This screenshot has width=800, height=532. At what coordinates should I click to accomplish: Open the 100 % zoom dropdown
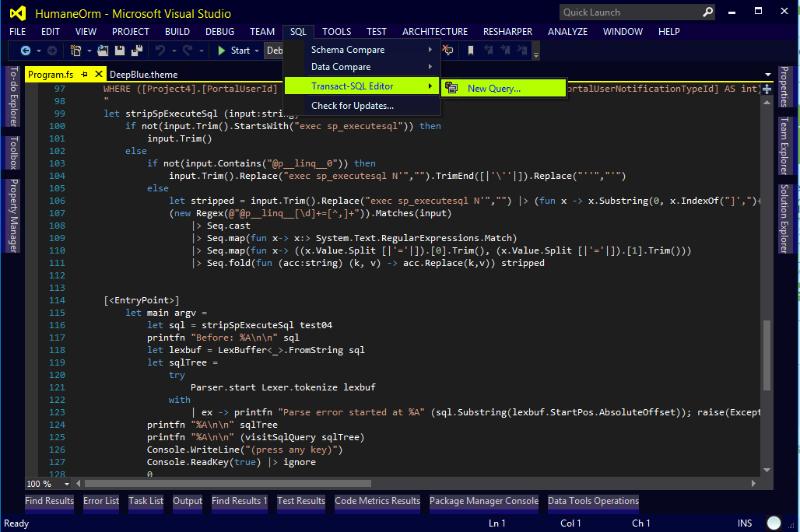[x=67, y=484]
